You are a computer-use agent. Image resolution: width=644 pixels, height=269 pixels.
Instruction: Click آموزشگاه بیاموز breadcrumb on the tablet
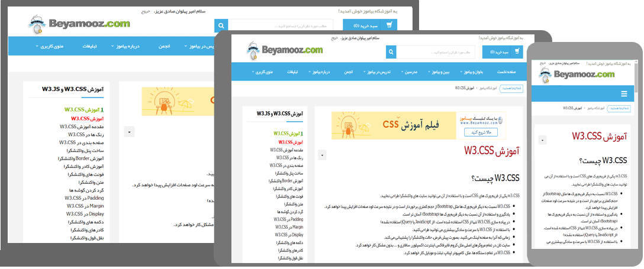[x=489, y=87]
